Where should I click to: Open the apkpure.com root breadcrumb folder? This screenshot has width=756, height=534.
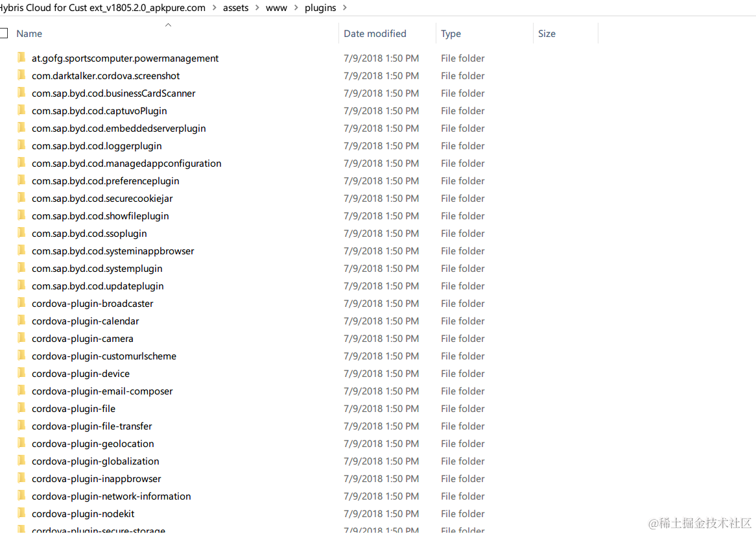[x=102, y=8]
